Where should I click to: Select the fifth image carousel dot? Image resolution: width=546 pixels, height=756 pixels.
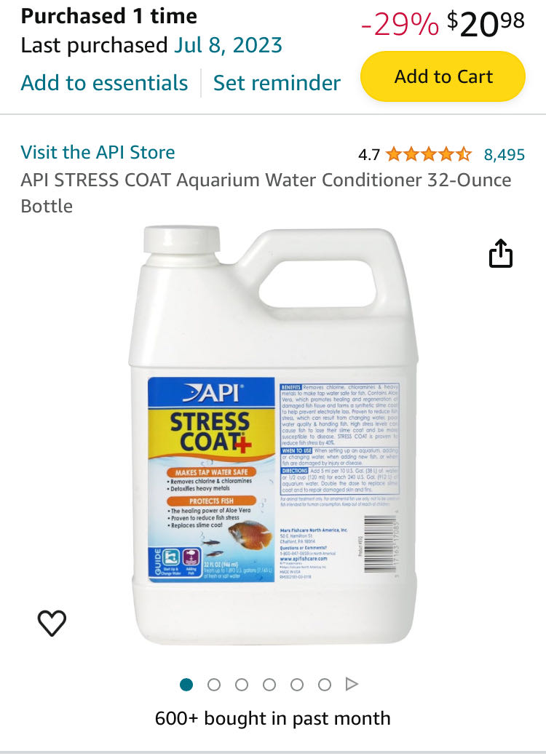click(297, 685)
